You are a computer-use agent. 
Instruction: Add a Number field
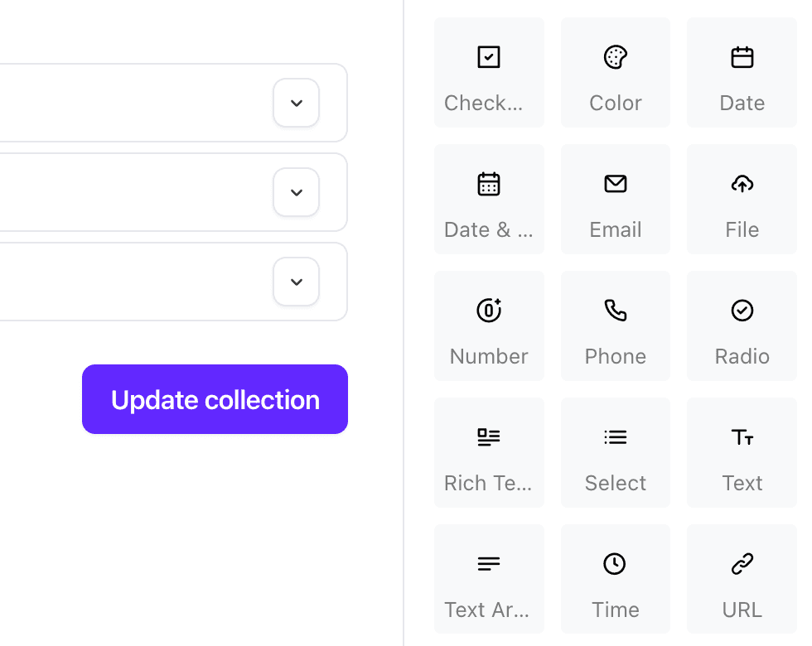(x=489, y=325)
